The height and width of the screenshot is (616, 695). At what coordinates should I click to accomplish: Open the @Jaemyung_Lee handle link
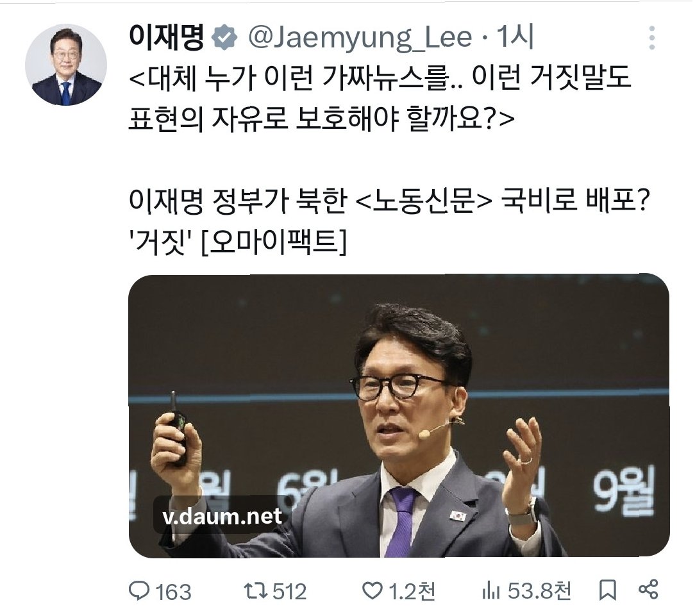click(360, 38)
